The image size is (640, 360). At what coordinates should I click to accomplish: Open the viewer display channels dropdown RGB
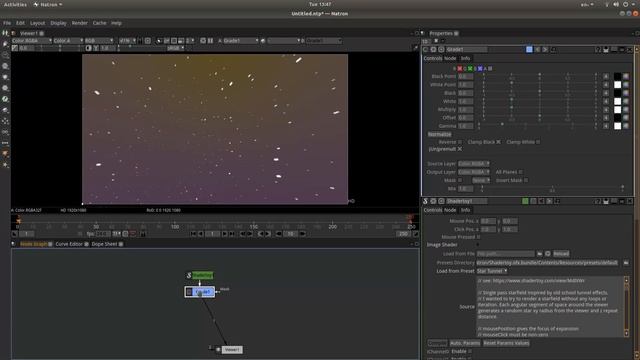click(x=99, y=41)
